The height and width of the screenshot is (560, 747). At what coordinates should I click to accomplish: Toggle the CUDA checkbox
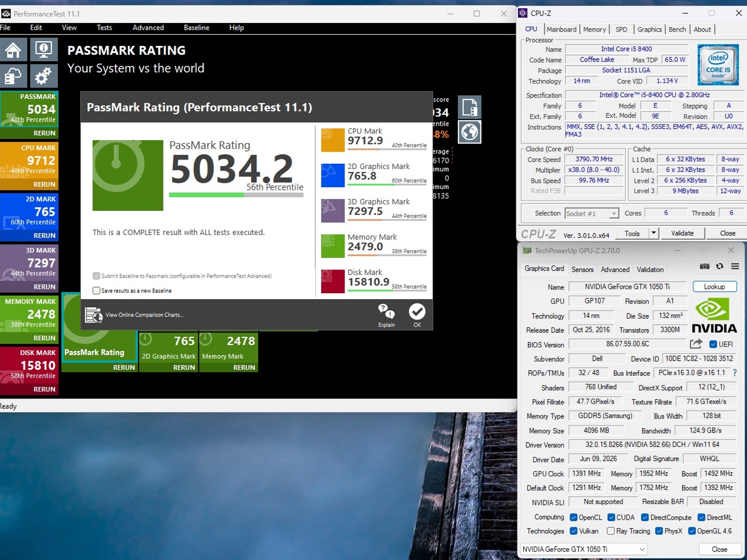611,517
